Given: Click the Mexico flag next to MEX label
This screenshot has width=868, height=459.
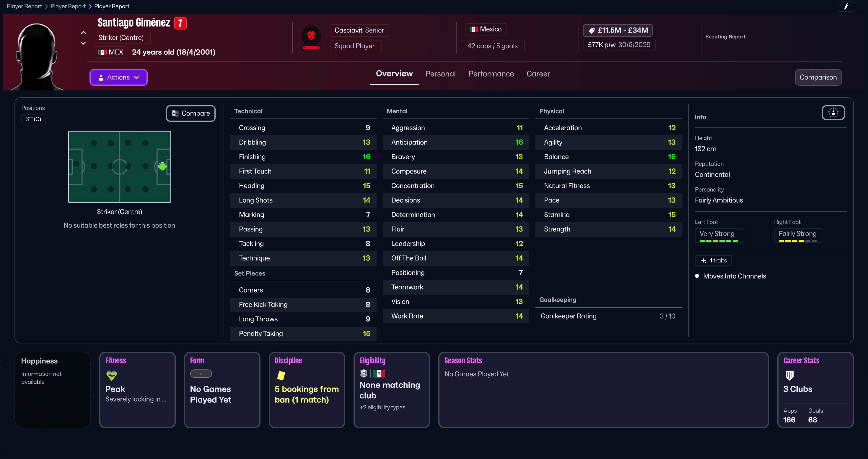Looking at the screenshot, I should coord(102,52).
